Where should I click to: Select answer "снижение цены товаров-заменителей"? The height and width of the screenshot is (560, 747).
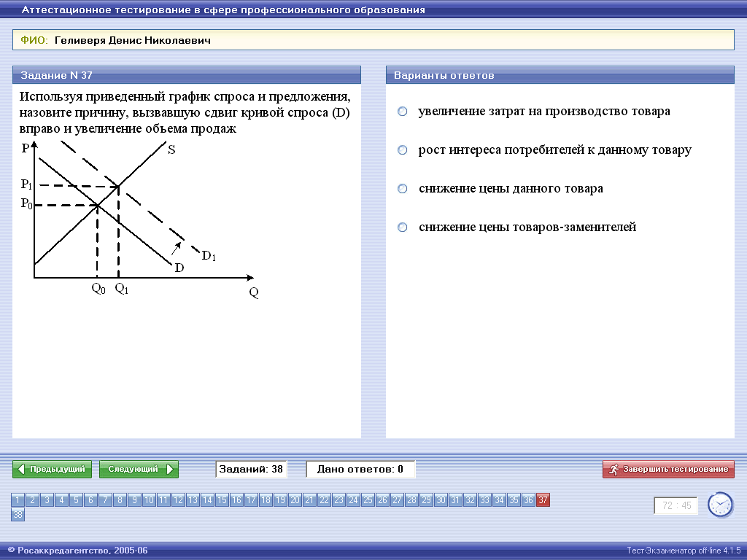click(403, 227)
